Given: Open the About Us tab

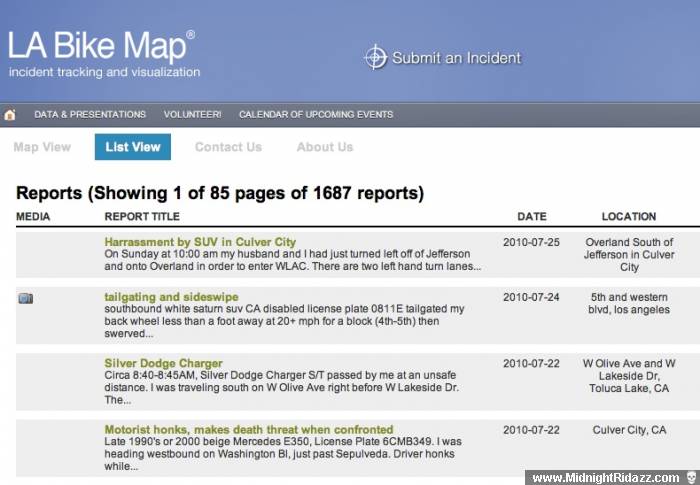Looking at the screenshot, I should point(325,147).
